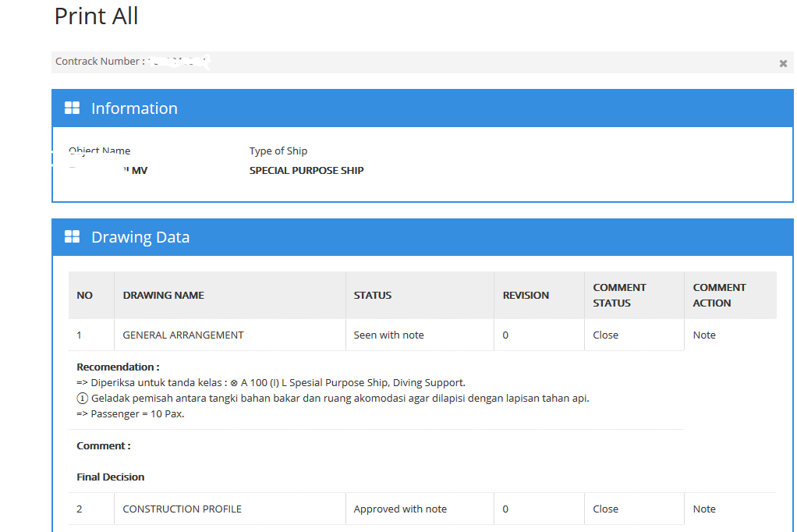The width and height of the screenshot is (797, 532).
Task: Dismiss the Contrack Number bar with the x
Action: click(x=783, y=63)
